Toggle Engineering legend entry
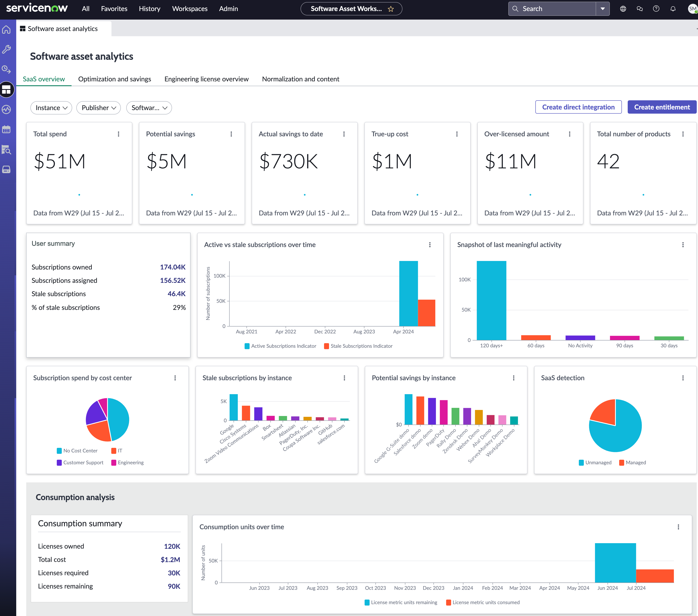Viewport: 698px width, 616px height. click(127, 463)
